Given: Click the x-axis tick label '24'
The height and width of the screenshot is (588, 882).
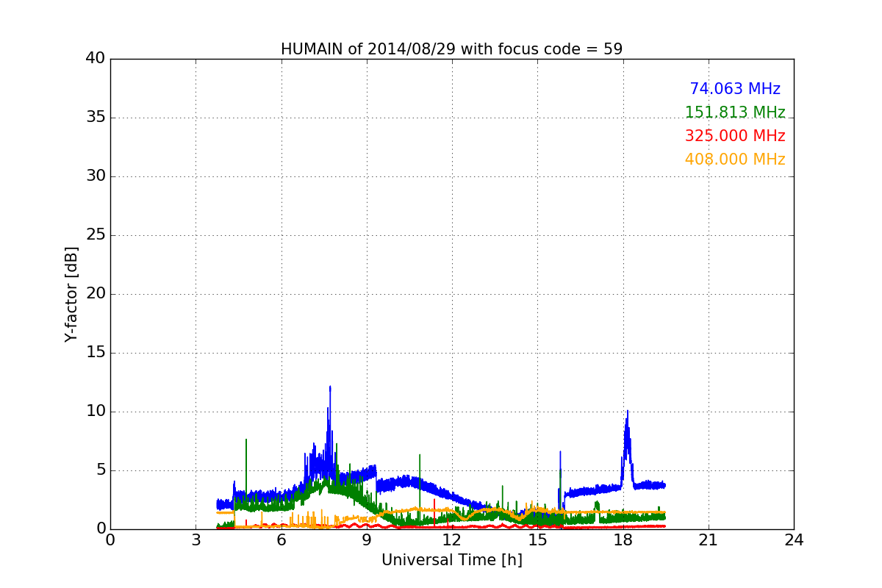Looking at the screenshot, I should coord(794,539).
